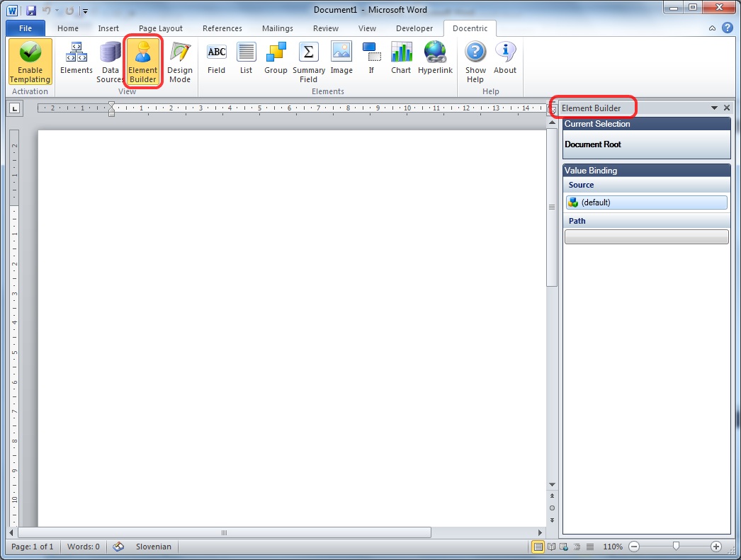
Task: Insert a Chart element
Action: coord(401,59)
